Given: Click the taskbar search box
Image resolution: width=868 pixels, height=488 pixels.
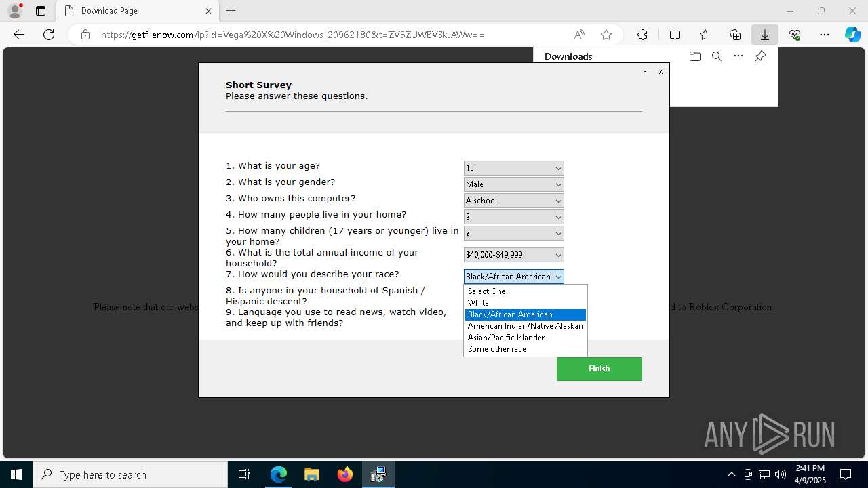Looking at the screenshot, I should 130,474.
